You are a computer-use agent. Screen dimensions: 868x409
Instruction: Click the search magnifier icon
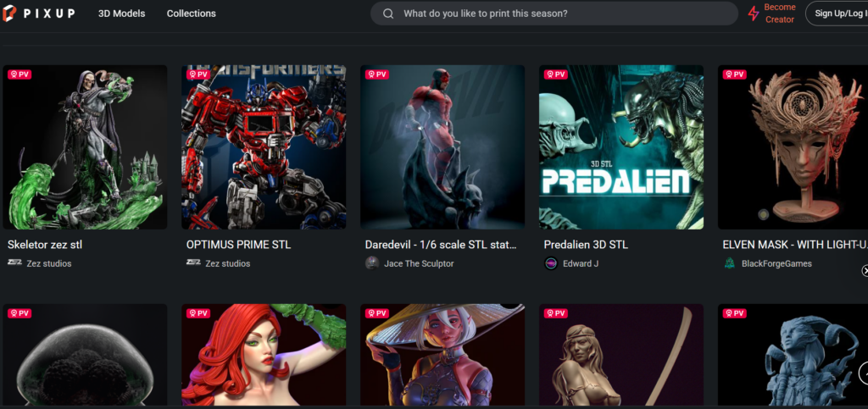[x=388, y=14]
